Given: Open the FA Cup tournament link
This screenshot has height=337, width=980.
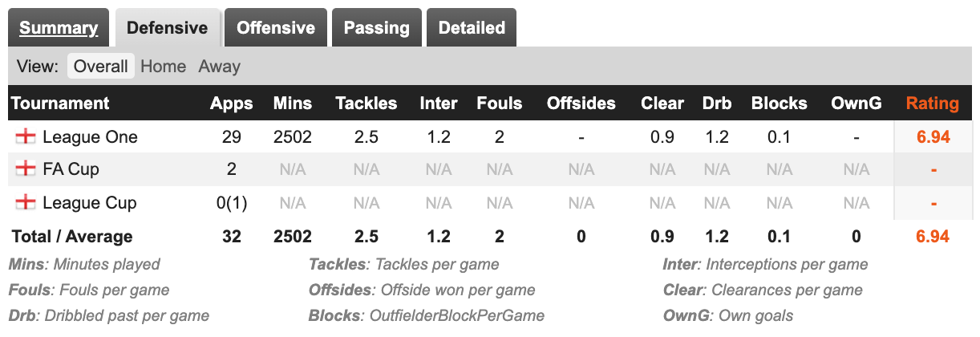Looking at the screenshot, I should [x=71, y=169].
